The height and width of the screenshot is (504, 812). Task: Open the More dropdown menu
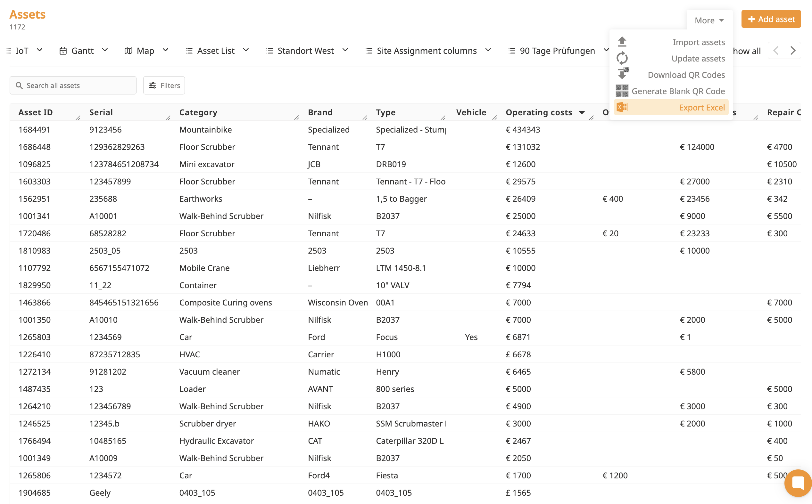coord(709,20)
